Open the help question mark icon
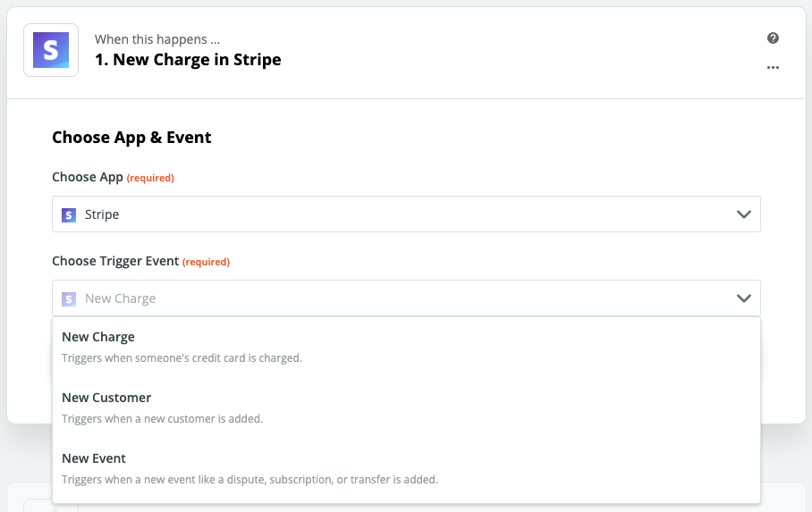 tap(773, 38)
